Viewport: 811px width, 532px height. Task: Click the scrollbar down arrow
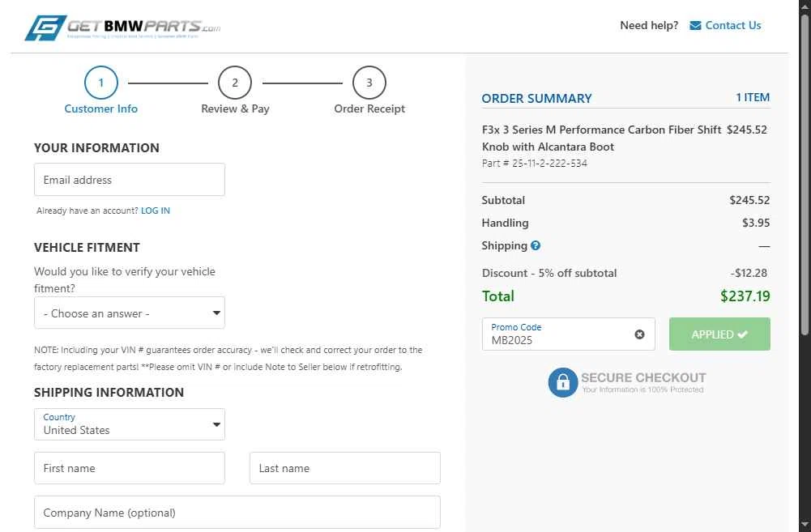point(805,524)
